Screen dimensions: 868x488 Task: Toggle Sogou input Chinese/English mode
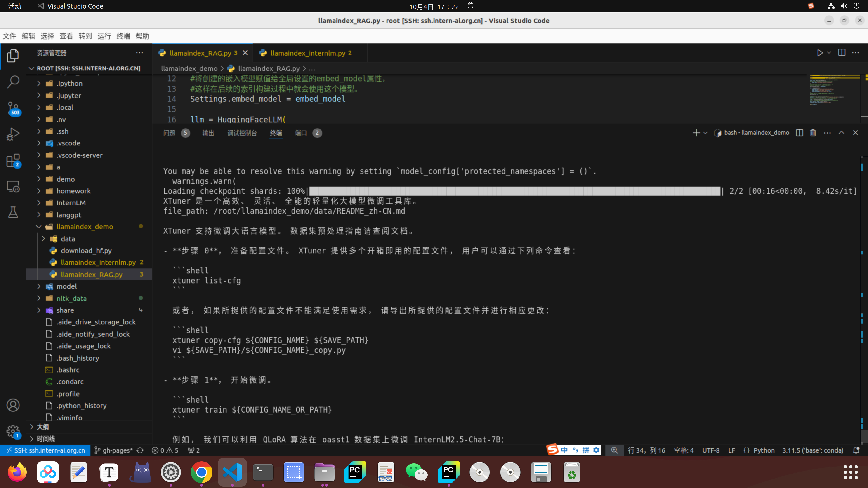564,450
